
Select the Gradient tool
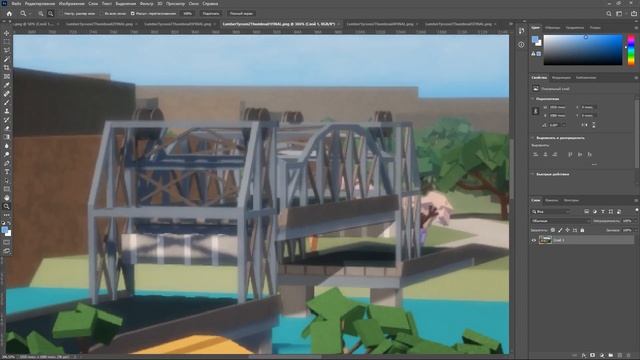tap(7, 137)
